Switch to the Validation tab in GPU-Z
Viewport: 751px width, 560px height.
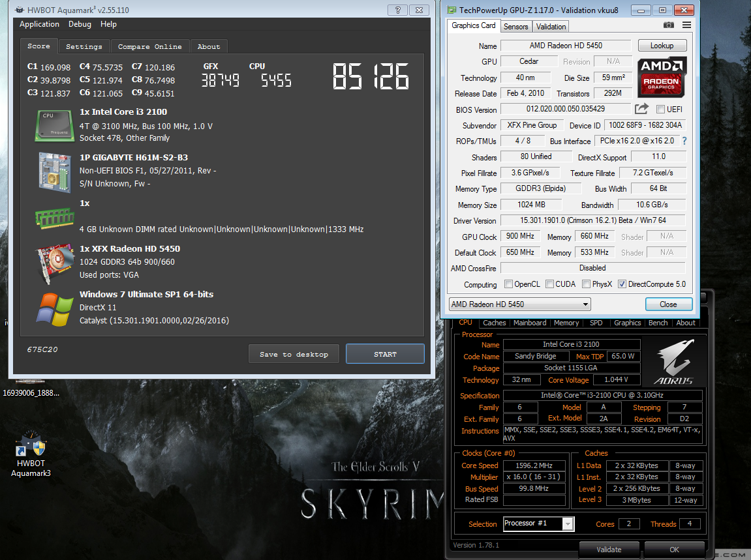(x=551, y=27)
